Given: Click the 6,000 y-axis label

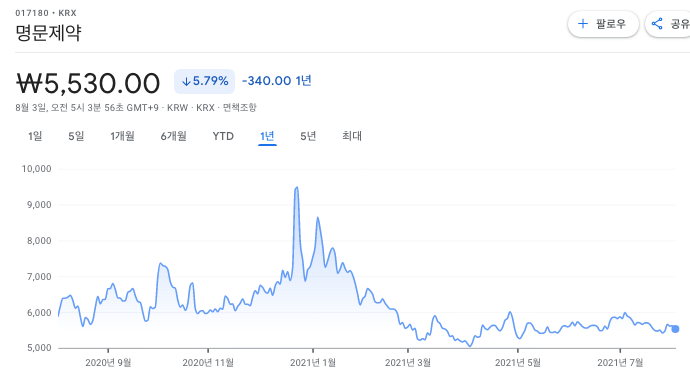Looking at the screenshot, I should click(x=39, y=313).
